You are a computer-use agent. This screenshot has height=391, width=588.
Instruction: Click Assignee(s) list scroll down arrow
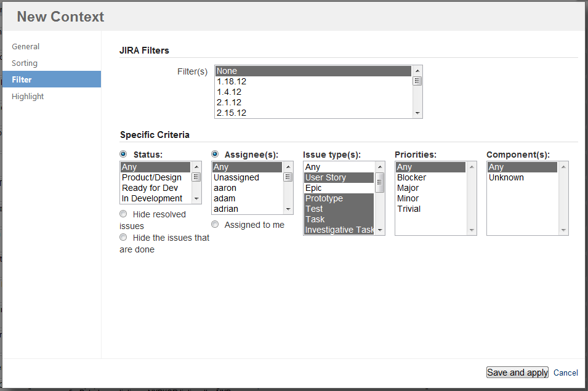[x=288, y=209]
